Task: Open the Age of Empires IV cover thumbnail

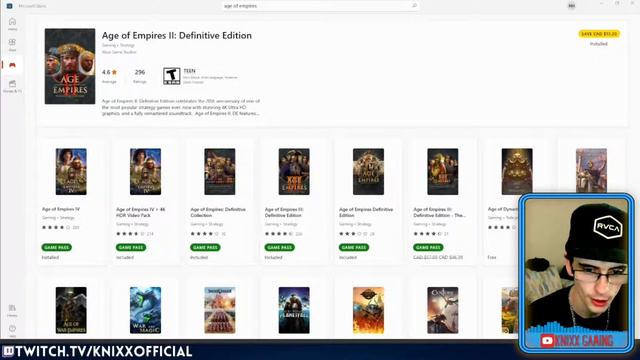Action: tap(71, 171)
